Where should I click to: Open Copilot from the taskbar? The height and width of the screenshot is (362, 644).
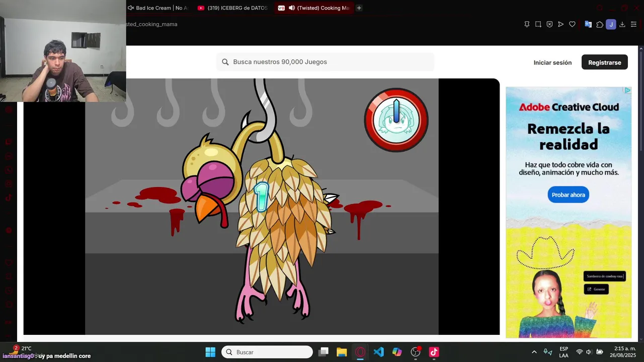[x=397, y=352]
